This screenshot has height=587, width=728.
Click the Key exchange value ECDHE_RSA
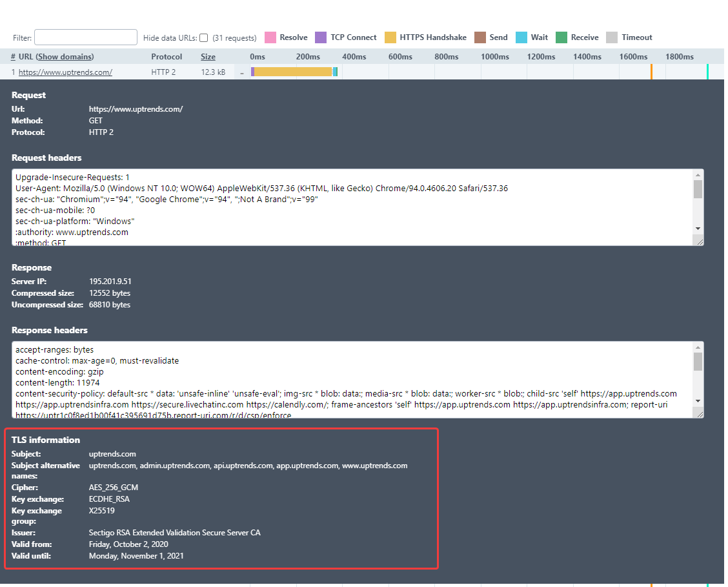[x=109, y=499]
